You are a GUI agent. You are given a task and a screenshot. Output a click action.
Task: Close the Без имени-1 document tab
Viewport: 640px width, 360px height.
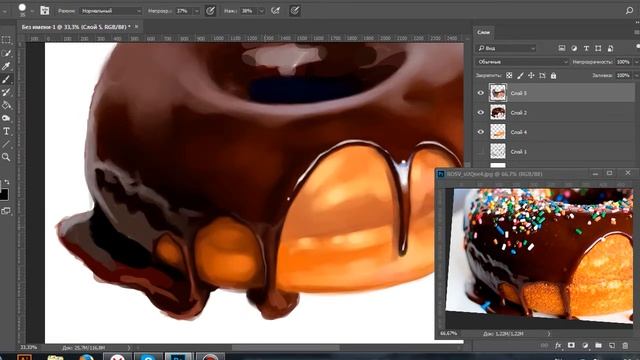point(136,27)
